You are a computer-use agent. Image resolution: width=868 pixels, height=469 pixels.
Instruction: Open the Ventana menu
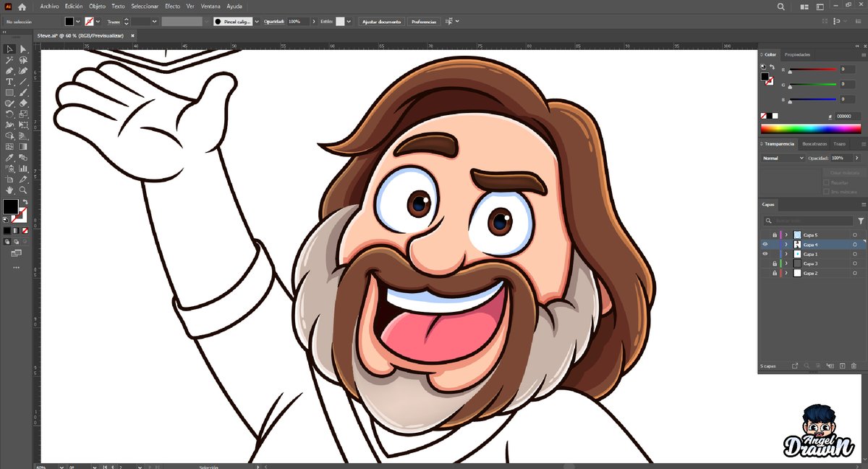(210, 6)
